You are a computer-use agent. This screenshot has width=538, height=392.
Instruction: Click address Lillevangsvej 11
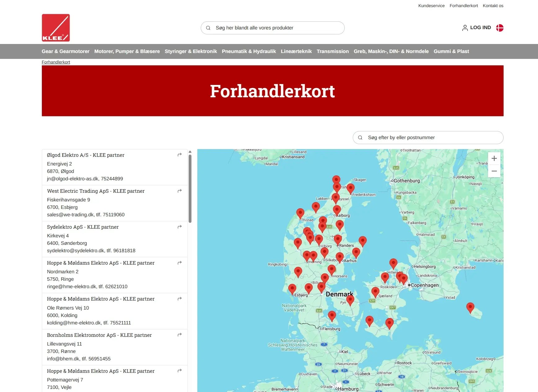pyautogui.click(x=65, y=344)
